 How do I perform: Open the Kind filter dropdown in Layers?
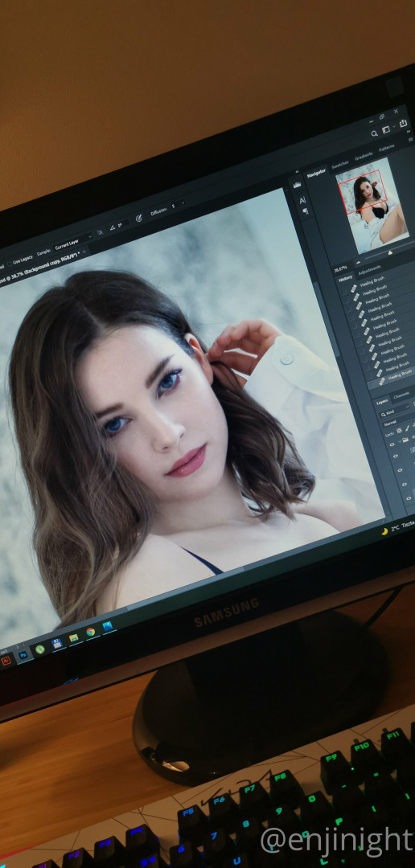pyautogui.click(x=394, y=411)
